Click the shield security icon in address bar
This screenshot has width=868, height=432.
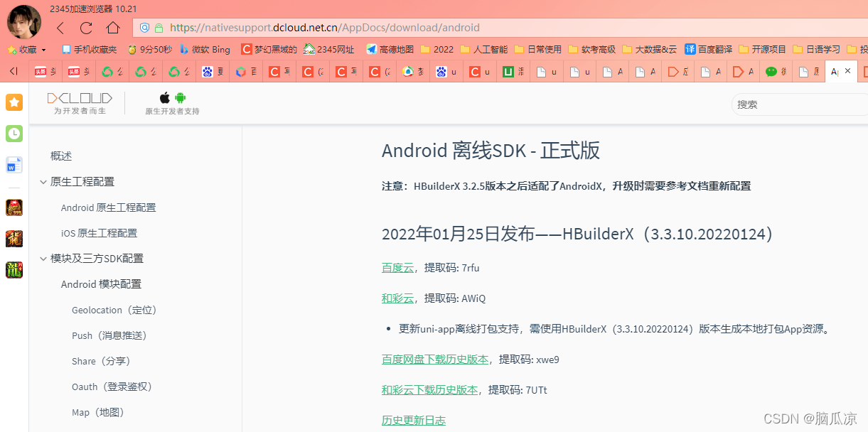(x=144, y=28)
